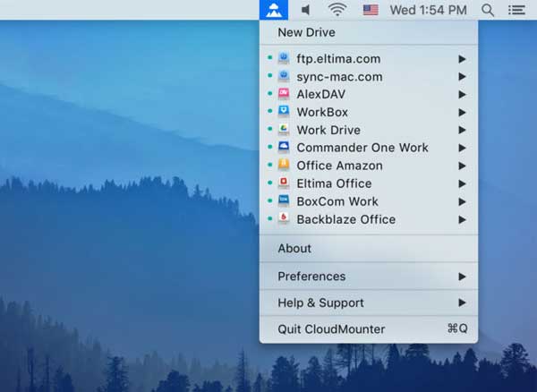Image resolution: width=537 pixels, height=392 pixels.
Task: Select the Commander One Work name
Action: (x=362, y=148)
